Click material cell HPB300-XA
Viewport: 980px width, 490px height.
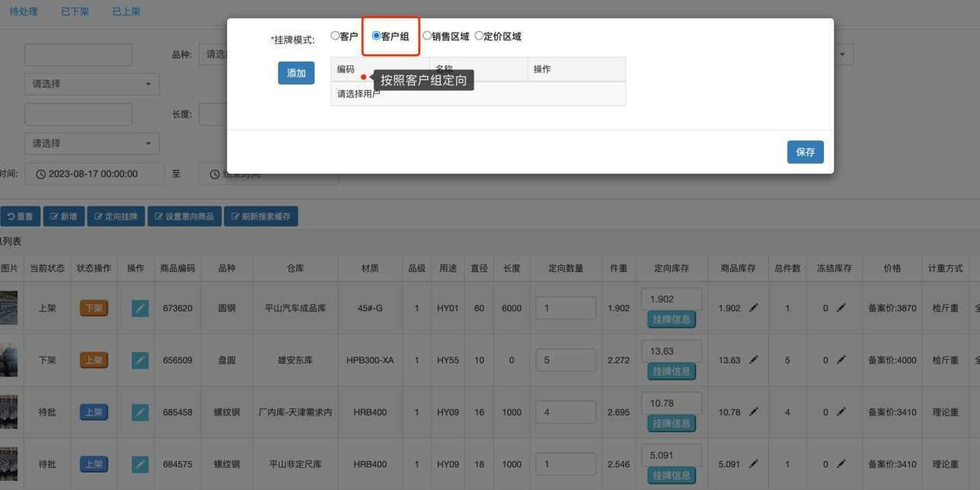click(370, 360)
